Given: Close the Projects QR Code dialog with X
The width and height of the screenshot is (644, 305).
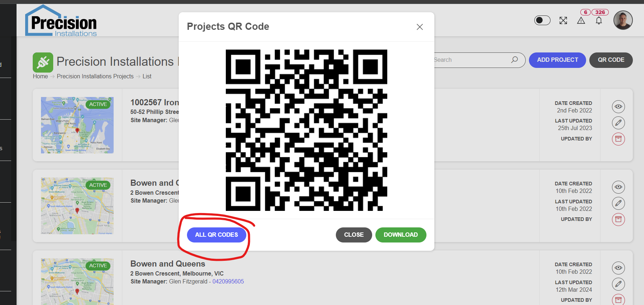Looking at the screenshot, I should coord(420,27).
